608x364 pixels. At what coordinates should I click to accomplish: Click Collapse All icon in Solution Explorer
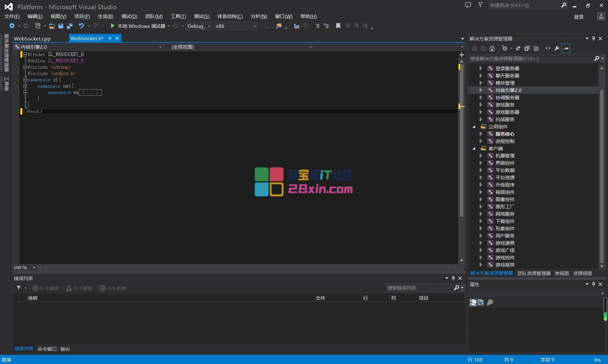(527, 48)
